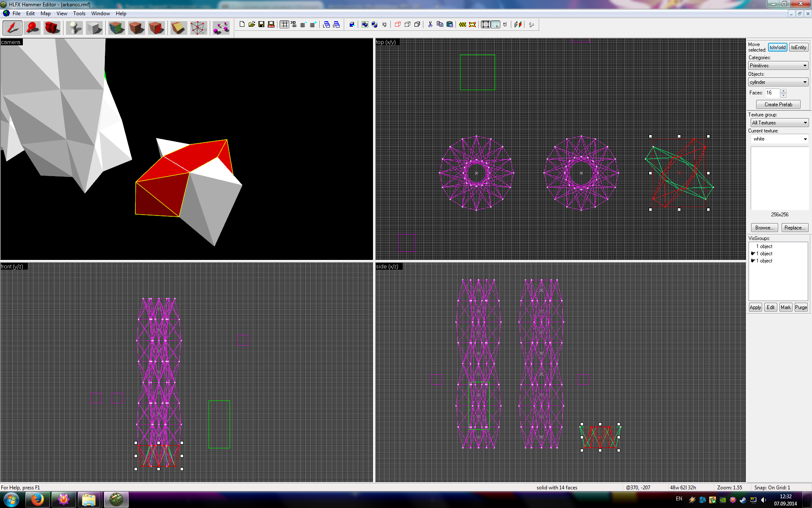This screenshot has width=812, height=508.
Task: Select the Magnify tool
Action: tap(33, 28)
